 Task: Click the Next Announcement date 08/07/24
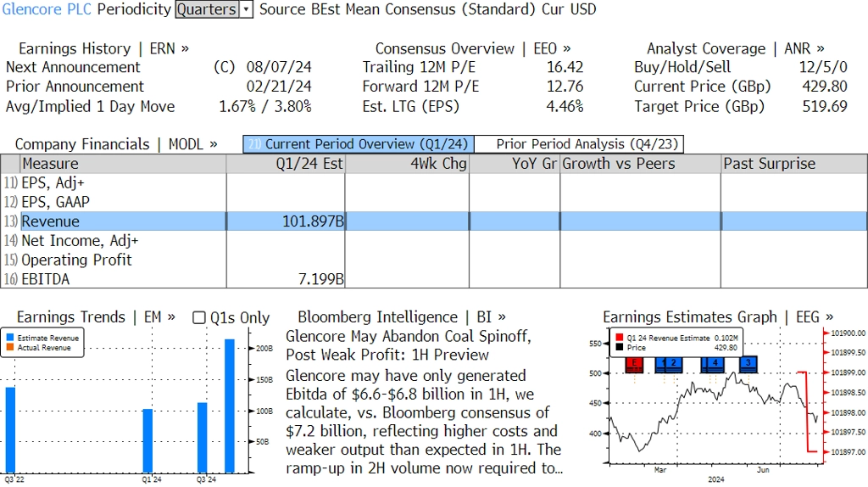pyautogui.click(x=279, y=67)
